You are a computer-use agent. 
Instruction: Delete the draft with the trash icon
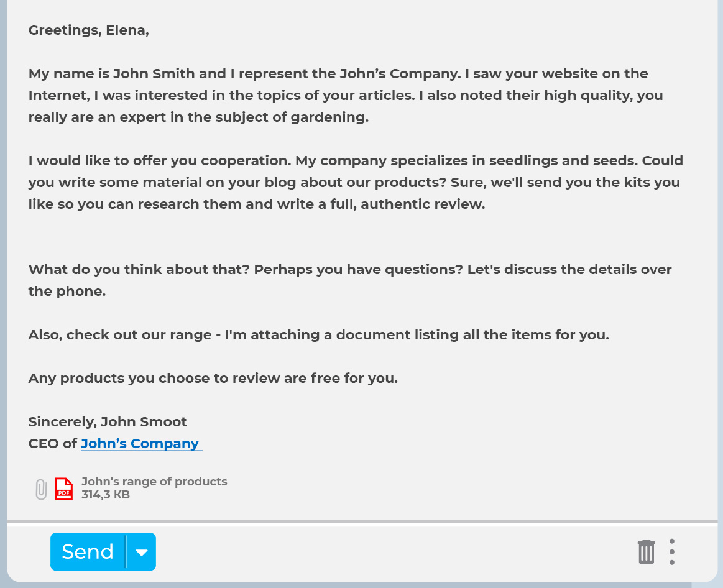(646, 552)
